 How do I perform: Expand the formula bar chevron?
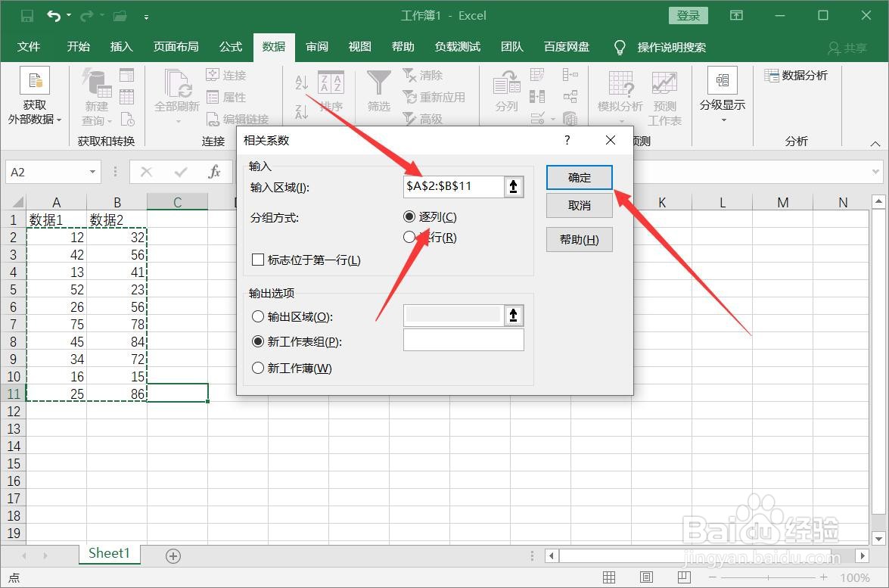pos(876,172)
